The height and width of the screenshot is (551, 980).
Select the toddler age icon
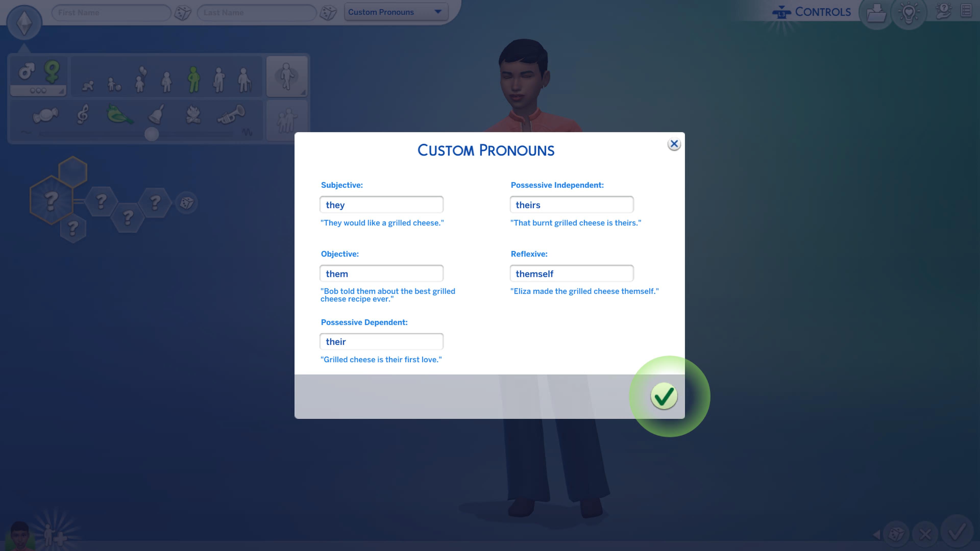[x=114, y=84]
